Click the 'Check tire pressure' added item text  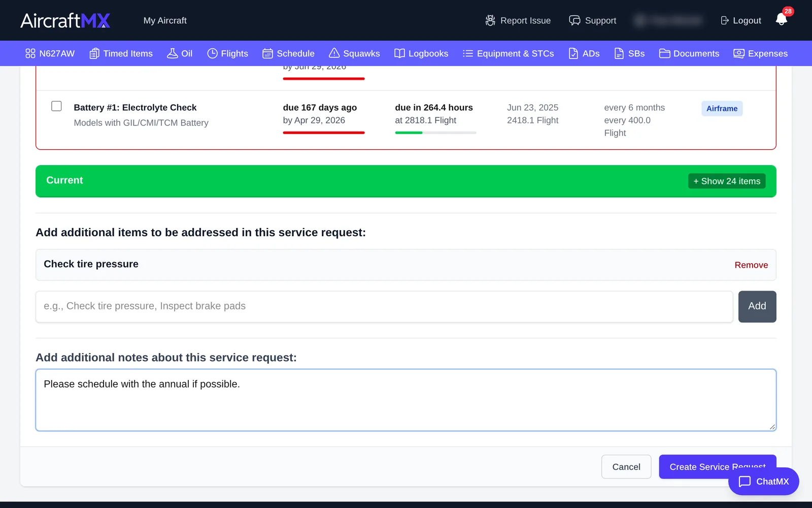pos(91,264)
